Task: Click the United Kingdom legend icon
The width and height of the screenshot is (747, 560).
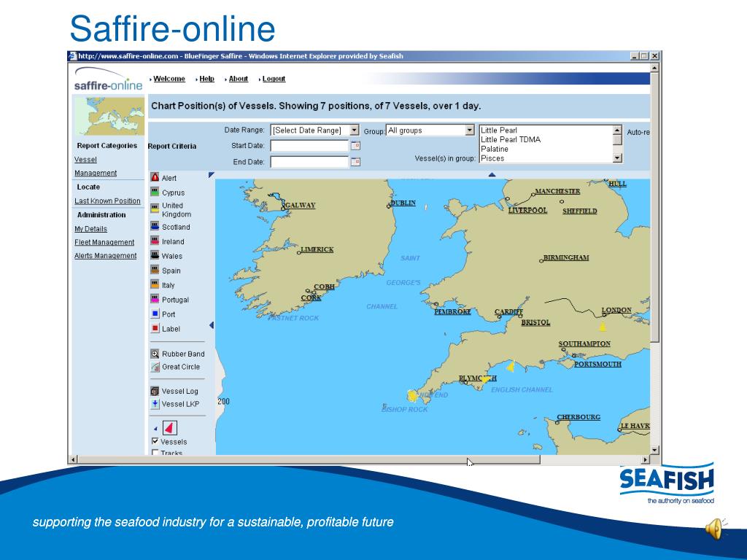Action: click(x=155, y=208)
